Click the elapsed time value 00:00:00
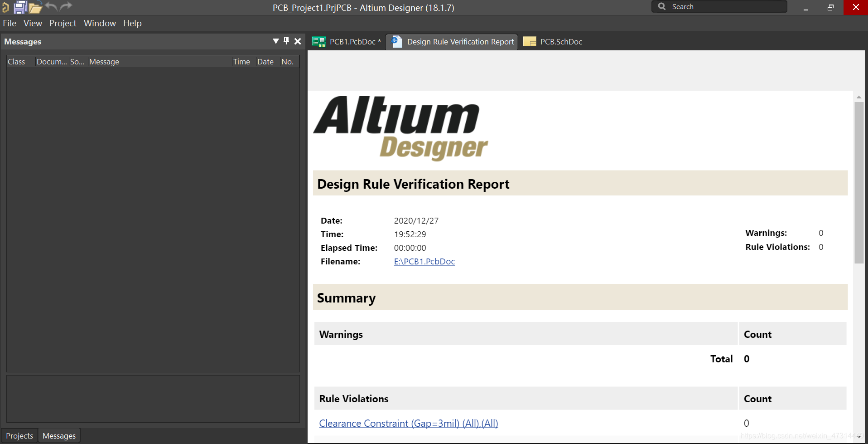The image size is (868, 444). tap(410, 248)
